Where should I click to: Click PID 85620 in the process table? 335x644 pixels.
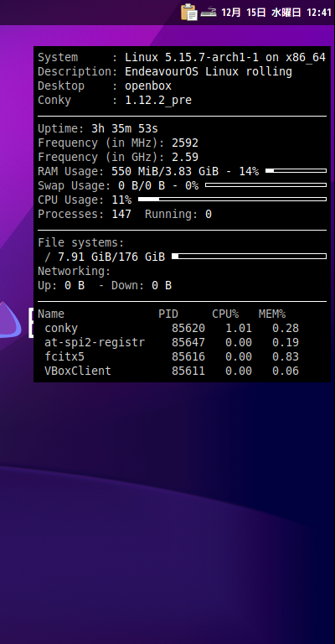(x=188, y=328)
